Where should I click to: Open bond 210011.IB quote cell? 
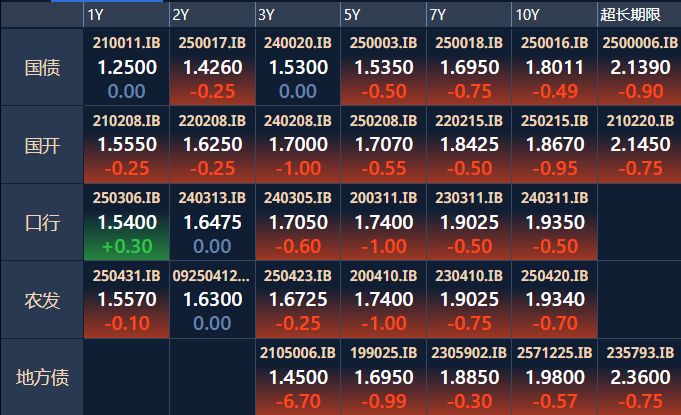(126, 67)
